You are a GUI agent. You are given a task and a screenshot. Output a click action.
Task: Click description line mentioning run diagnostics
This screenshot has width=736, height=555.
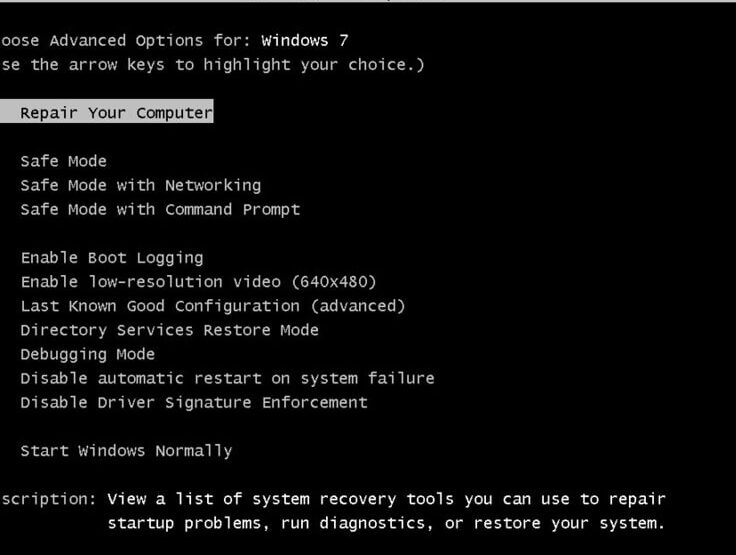pyautogui.click(x=386, y=523)
